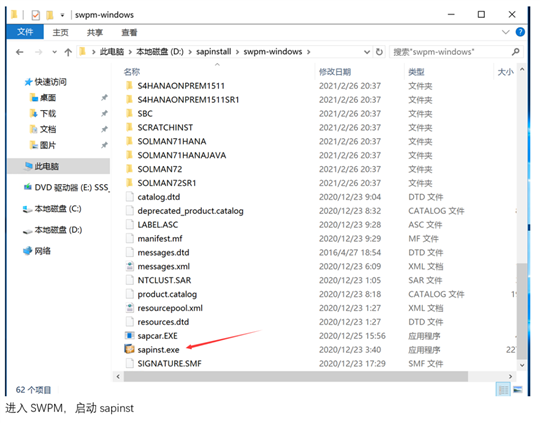Sort by Type (类型) column header
The width and height of the screenshot is (540, 423).
point(416,72)
